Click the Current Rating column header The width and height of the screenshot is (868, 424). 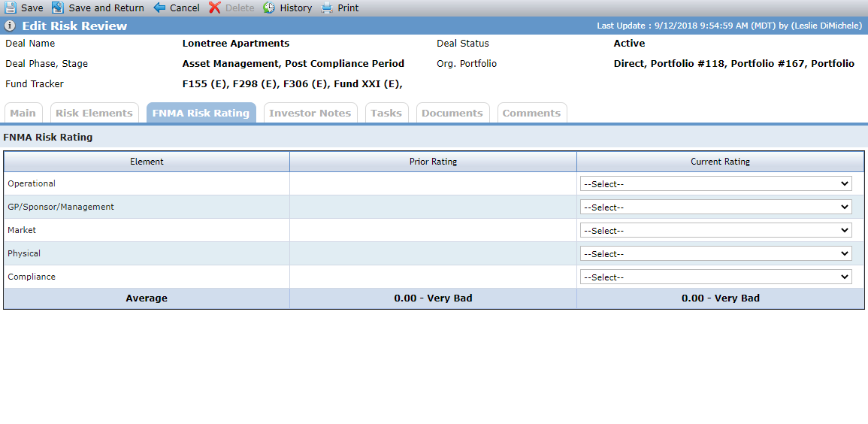720,162
